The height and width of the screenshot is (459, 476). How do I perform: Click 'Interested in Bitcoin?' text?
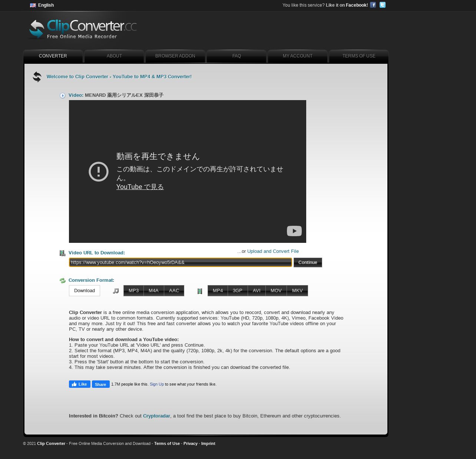click(x=93, y=416)
